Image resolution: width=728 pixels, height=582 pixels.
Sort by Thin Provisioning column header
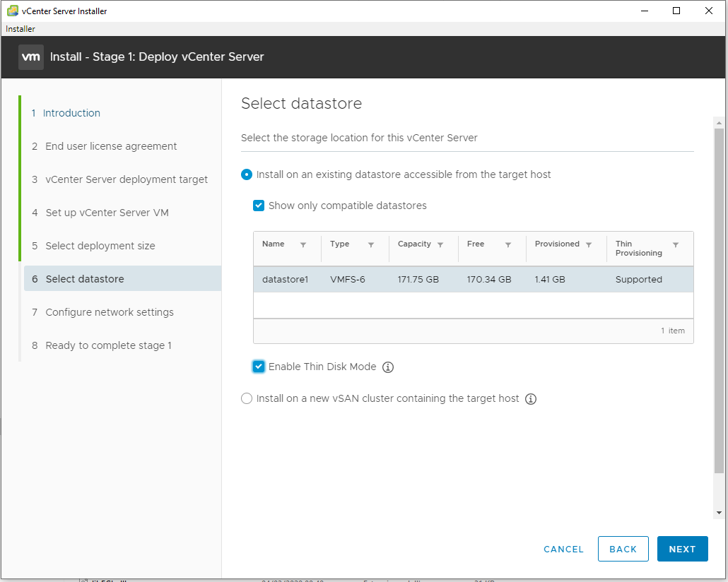pyautogui.click(x=639, y=249)
